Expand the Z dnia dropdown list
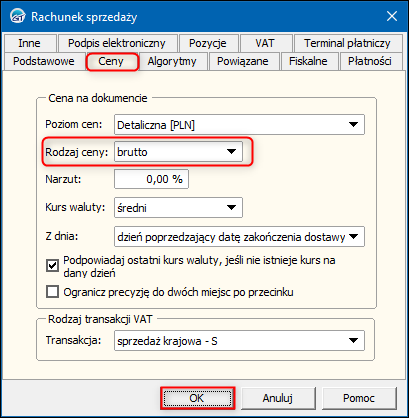The image size is (409, 418). pyautogui.click(x=239, y=237)
